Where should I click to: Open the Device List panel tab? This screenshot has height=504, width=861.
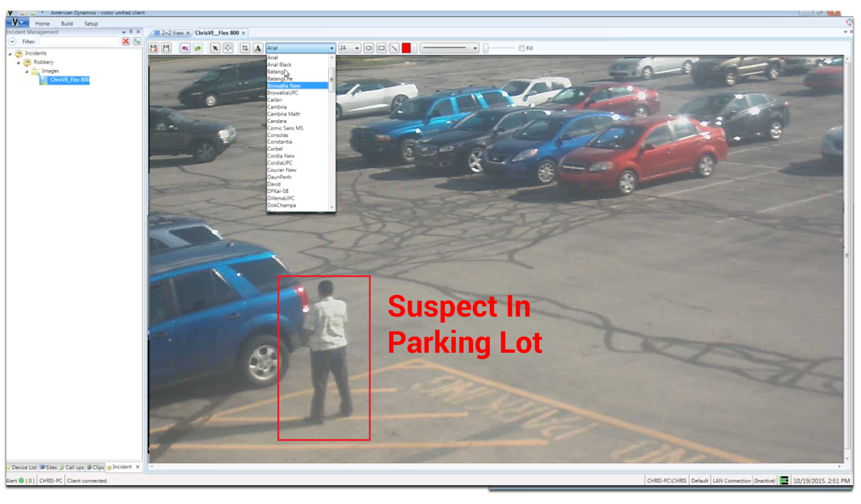click(x=24, y=467)
